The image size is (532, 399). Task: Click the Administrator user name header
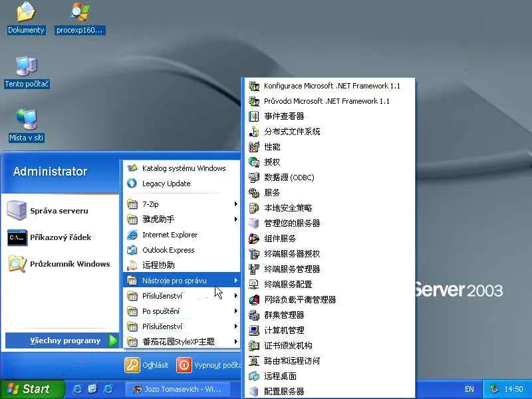tap(51, 172)
